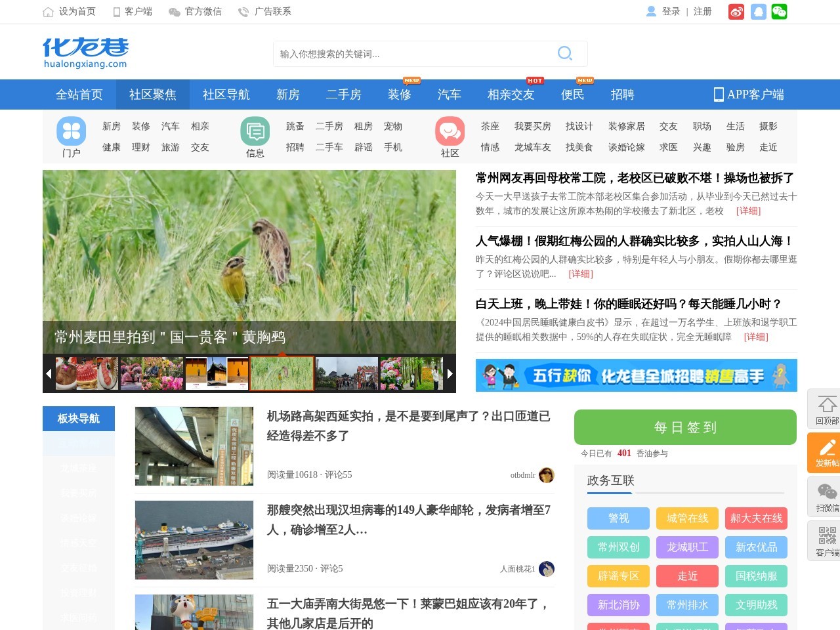Open the 汽车 nav tab
Screen dimensions: 840x630
tap(450, 94)
